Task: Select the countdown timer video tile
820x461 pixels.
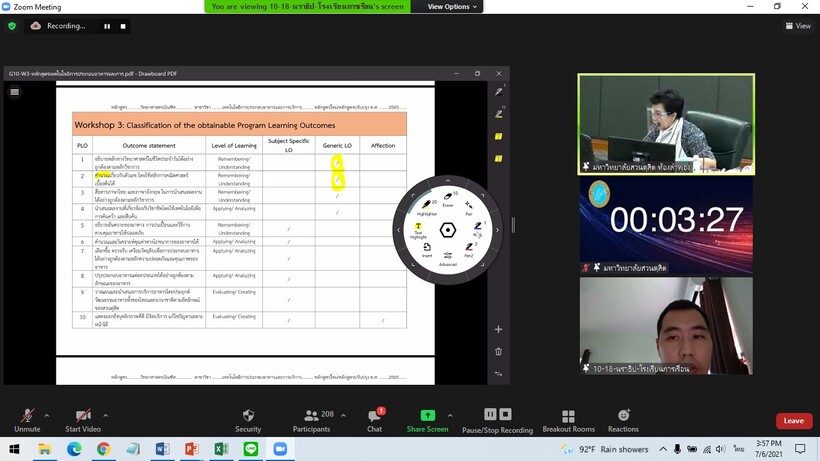Action: pyautogui.click(x=666, y=225)
